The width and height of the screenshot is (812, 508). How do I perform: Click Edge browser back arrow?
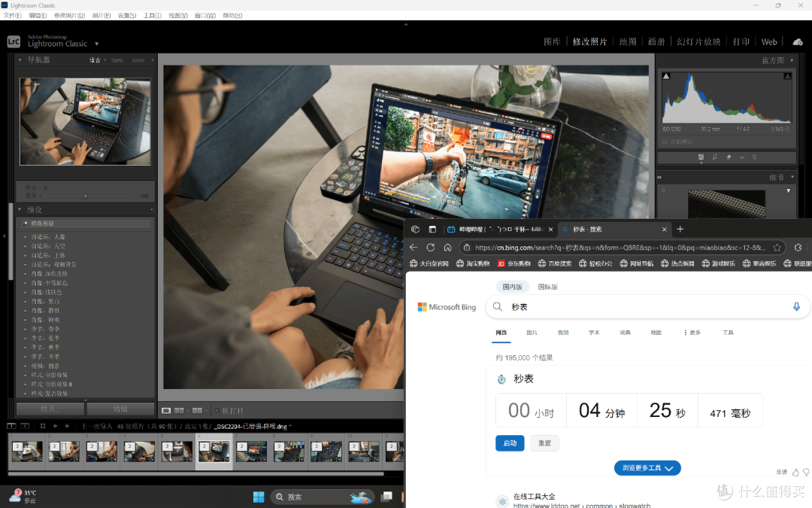pos(414,248)
